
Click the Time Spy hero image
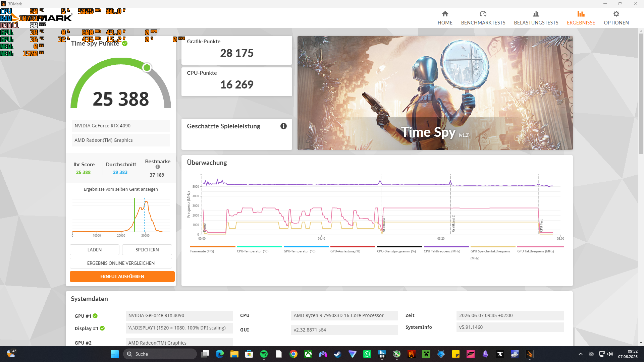click(435, 93)
